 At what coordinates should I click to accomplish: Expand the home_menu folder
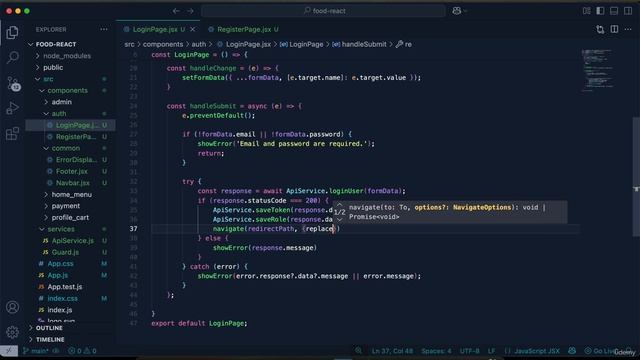71,195
